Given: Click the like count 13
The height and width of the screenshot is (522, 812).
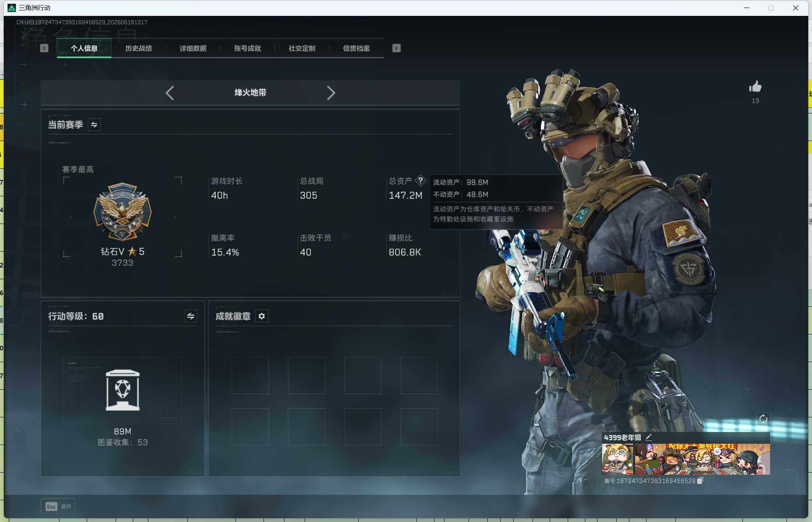Looking at the screenshot, I should 755,101.
